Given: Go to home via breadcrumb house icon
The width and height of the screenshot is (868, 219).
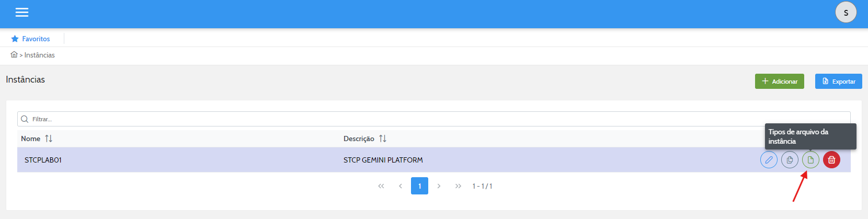Looking at the screenshot, I should [x=14, y=54].
